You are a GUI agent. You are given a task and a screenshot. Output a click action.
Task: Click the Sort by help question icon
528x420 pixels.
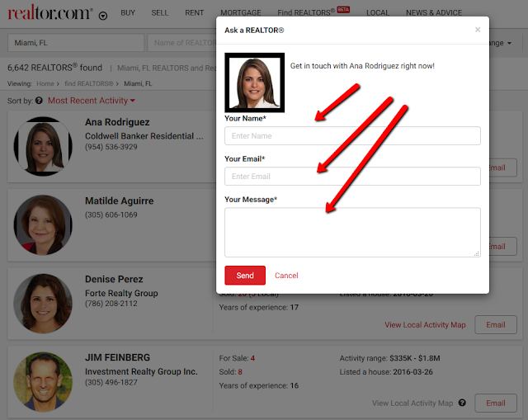click(x=39, y=101)
